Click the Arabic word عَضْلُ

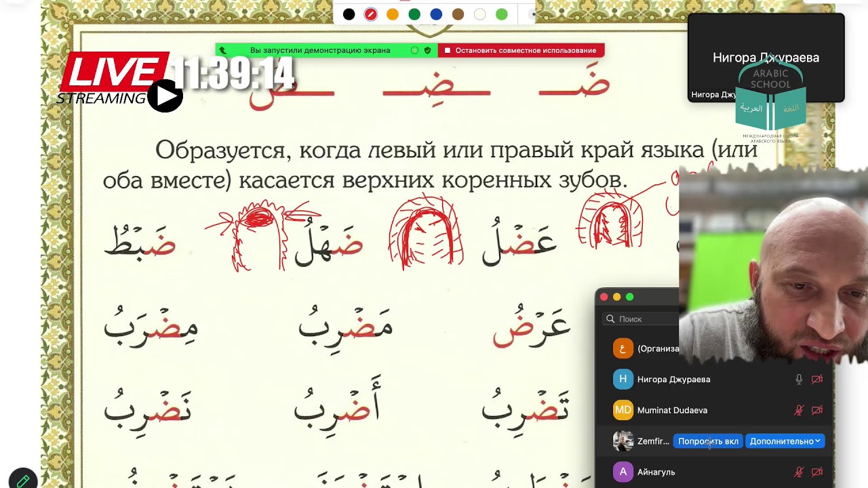(x=519, y=243)
